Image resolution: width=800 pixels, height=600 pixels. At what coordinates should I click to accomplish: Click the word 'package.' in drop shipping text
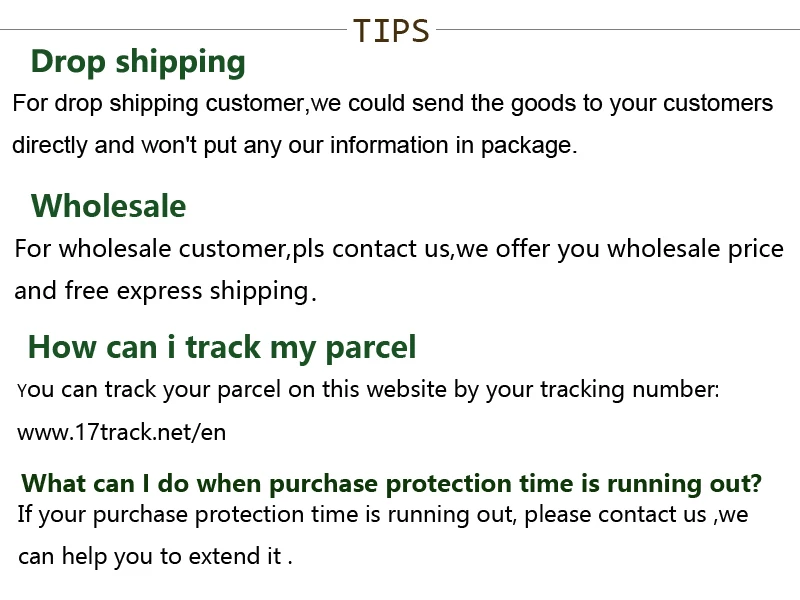tap(529, 146)
